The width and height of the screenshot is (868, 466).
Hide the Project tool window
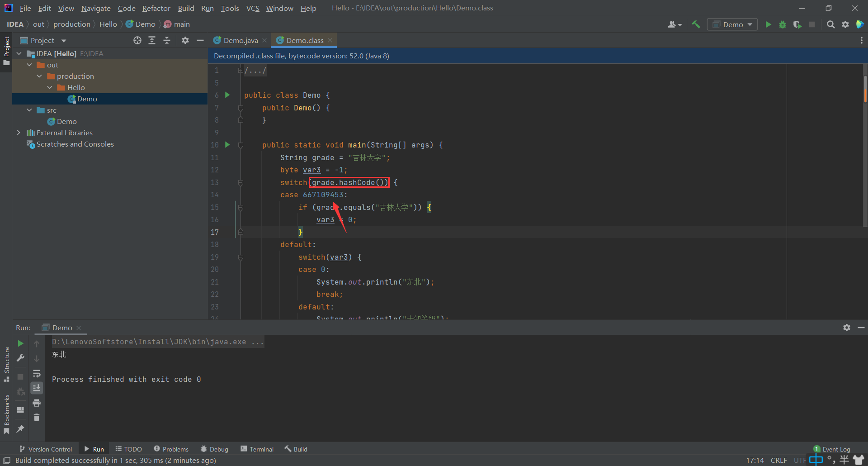200,40
